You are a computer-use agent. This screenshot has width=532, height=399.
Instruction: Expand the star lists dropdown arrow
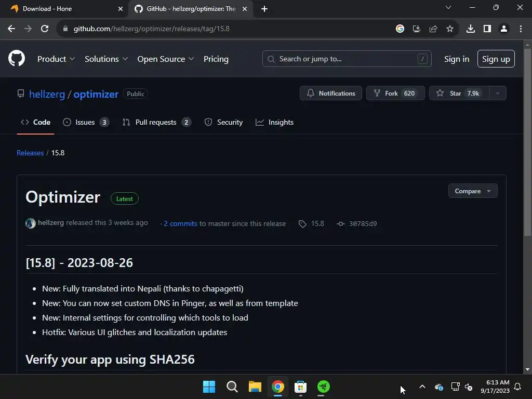498,94
